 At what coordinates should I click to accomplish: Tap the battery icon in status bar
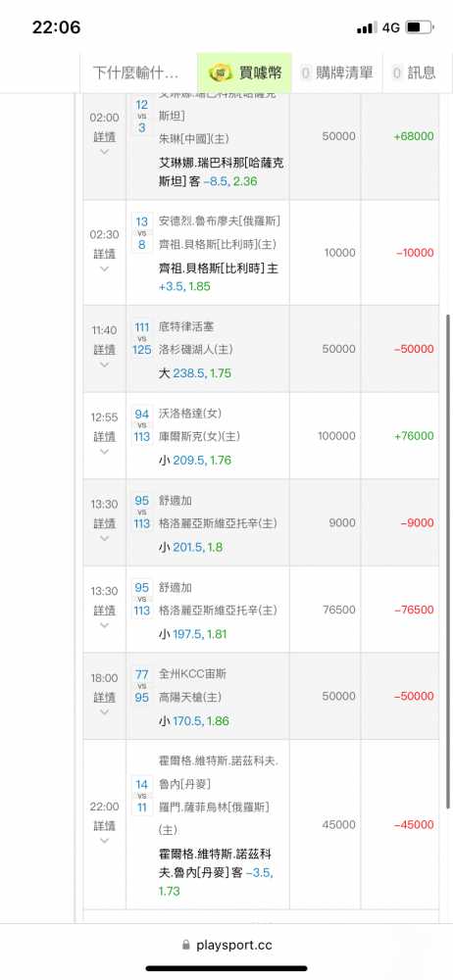[420, 27]
